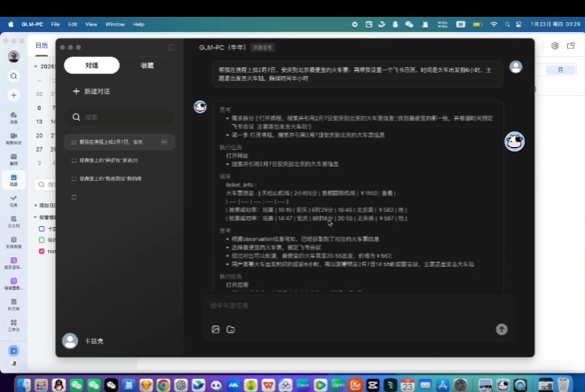Open the Window menu in menu bar
This screenshot has width=585, height=392.
pos(115,24)
